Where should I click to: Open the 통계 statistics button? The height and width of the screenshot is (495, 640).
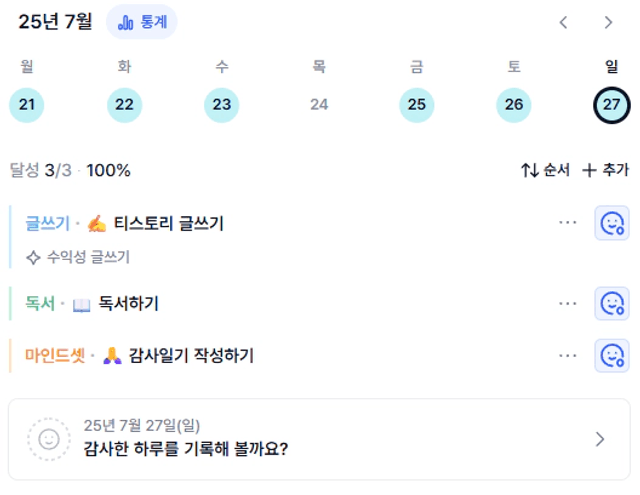click(x=142, y=22)
